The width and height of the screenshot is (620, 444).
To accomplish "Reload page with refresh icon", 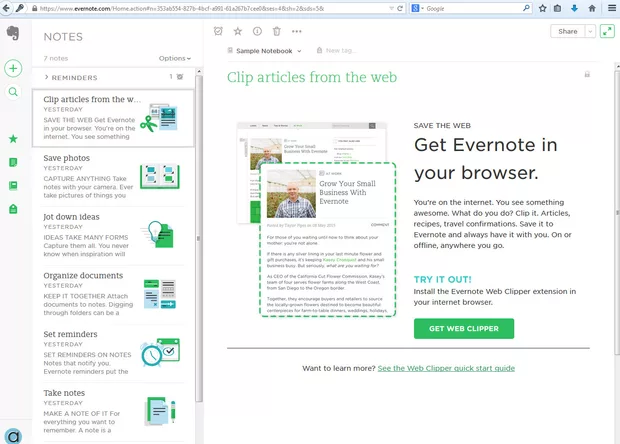I will [x=400, y=8].
